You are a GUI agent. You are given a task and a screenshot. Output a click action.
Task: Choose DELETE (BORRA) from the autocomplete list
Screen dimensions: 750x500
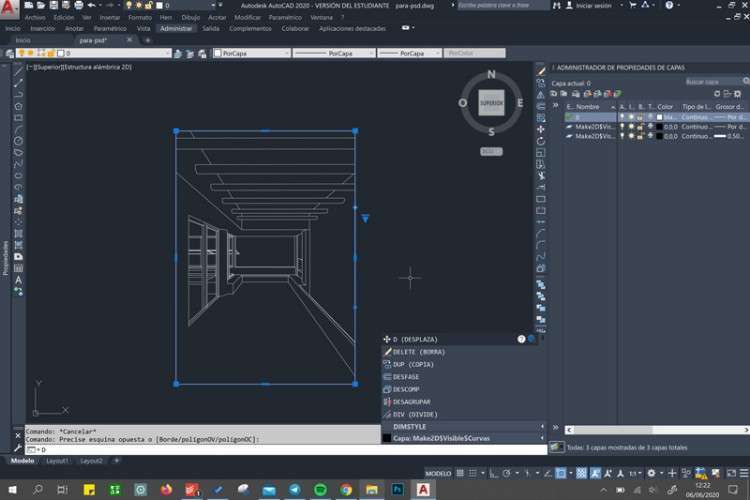(x=418, y=352)
